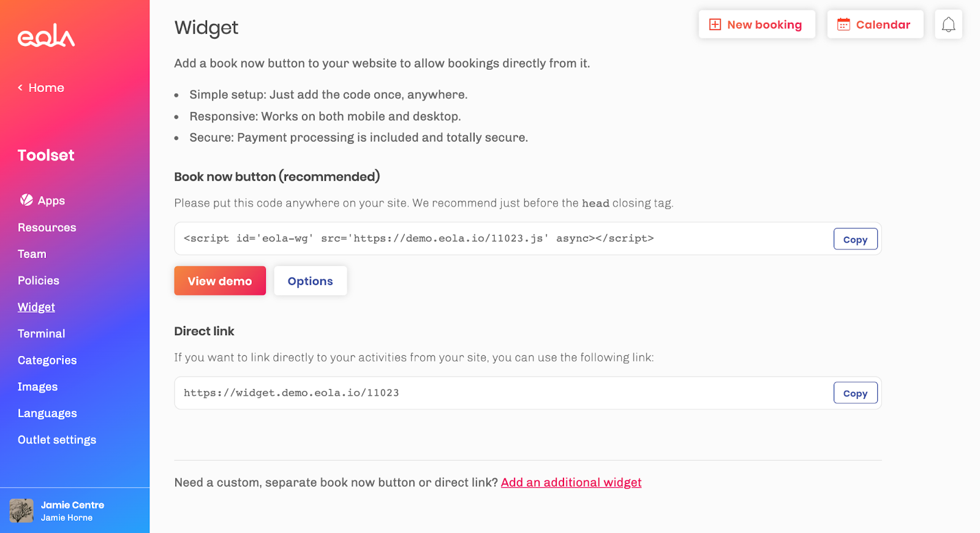Click the View demo button
This screenshot has width=980, height=533.
(220, 281)
